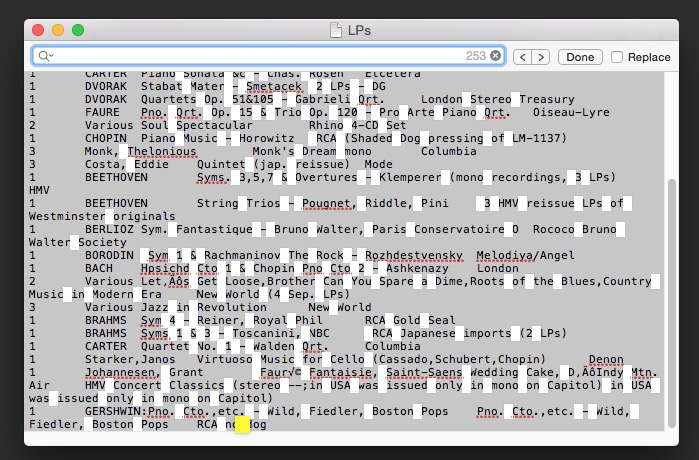Click the word "Starker,Janos"
This screenshot has height=460, width=699.
pyautogui.click(x=130, y=360)
